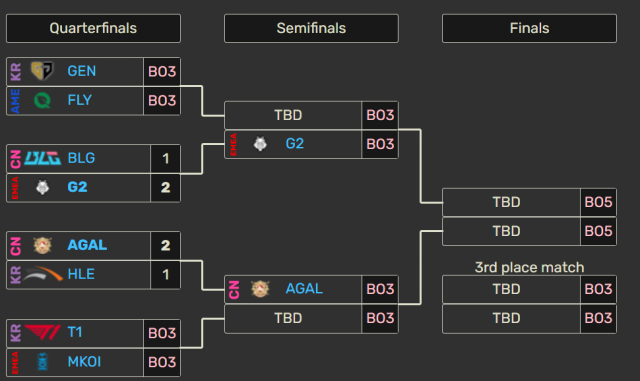640x381 pixels.
Task: Click the FlyQuest logo icon
Action: click(x=42, y=100)
